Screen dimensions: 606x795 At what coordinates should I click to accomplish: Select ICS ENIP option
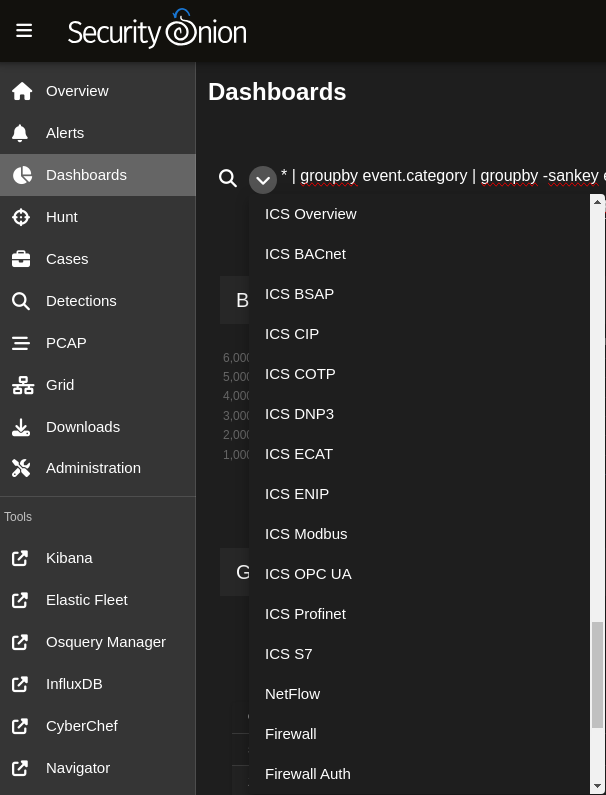(x=419, y=494)
